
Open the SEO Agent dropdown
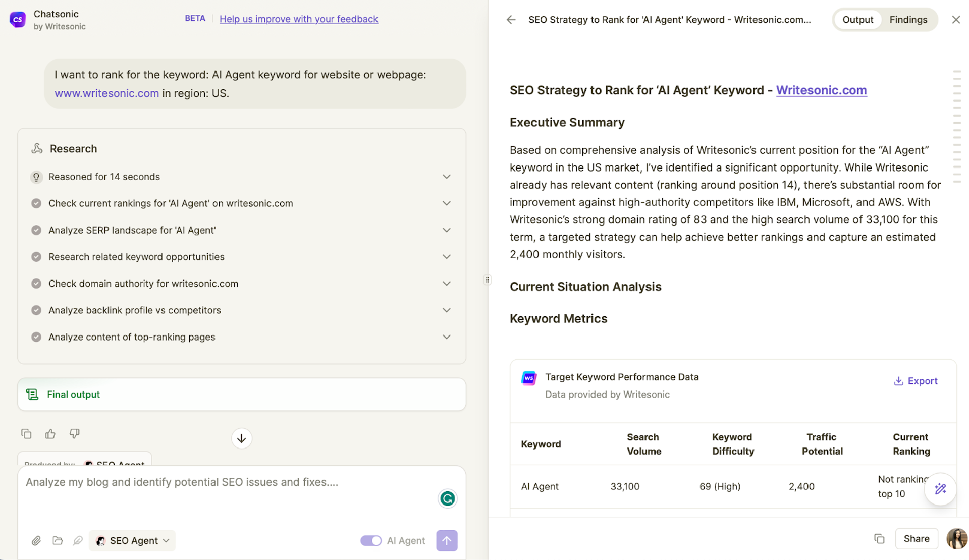132,541
